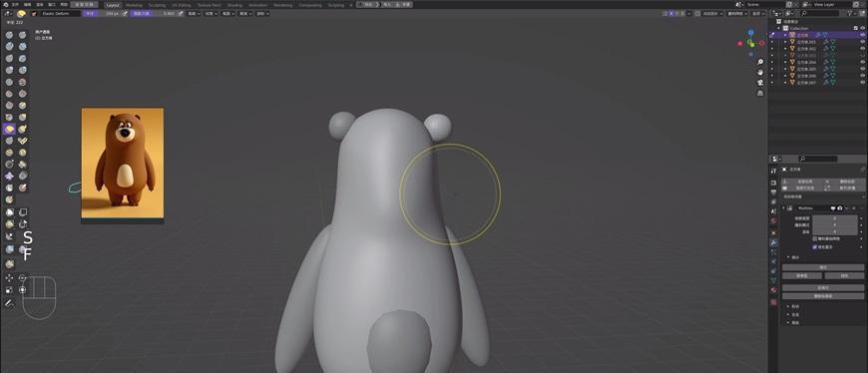Adjust the brush radius slider in header

(x=102, y=13)
